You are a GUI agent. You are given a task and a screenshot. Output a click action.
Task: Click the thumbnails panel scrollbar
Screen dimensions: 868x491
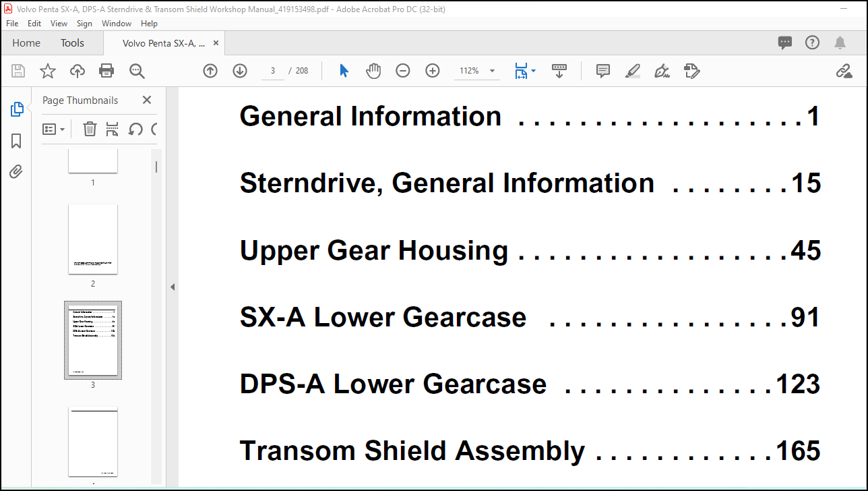(x=156, y=167)
